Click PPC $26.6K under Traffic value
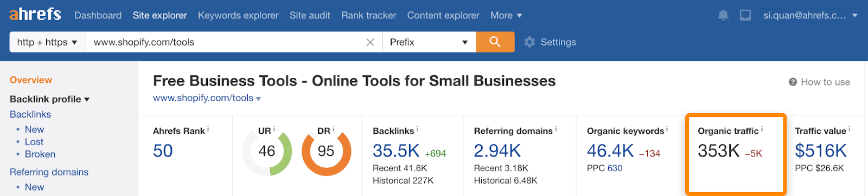 [820, 168]
